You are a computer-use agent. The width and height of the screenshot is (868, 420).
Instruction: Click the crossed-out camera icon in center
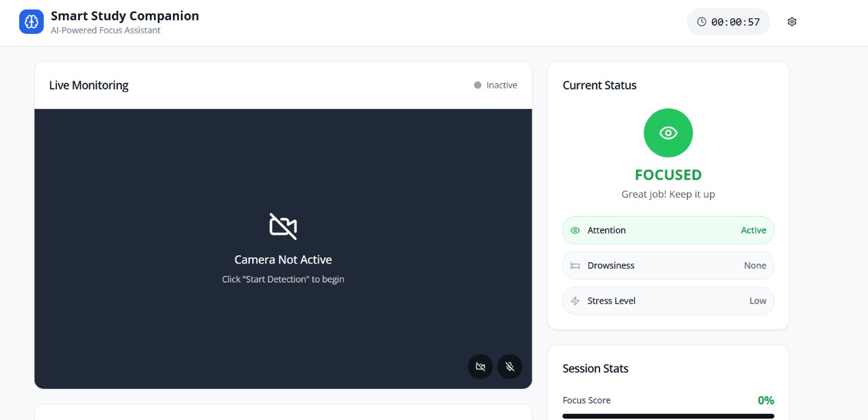283,226
